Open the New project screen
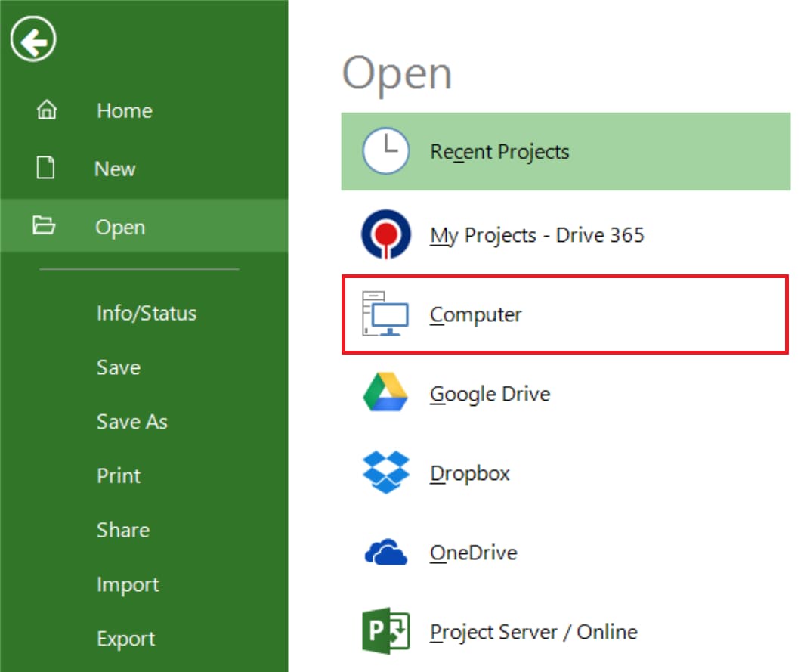Viewport: 807px width, 672px height. tap(115, 169)
